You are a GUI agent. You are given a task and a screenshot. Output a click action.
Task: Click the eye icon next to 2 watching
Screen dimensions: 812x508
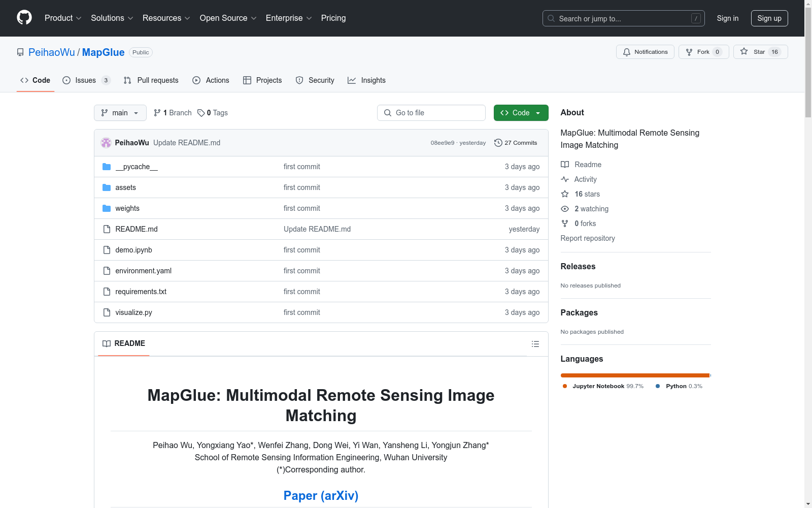565,209
